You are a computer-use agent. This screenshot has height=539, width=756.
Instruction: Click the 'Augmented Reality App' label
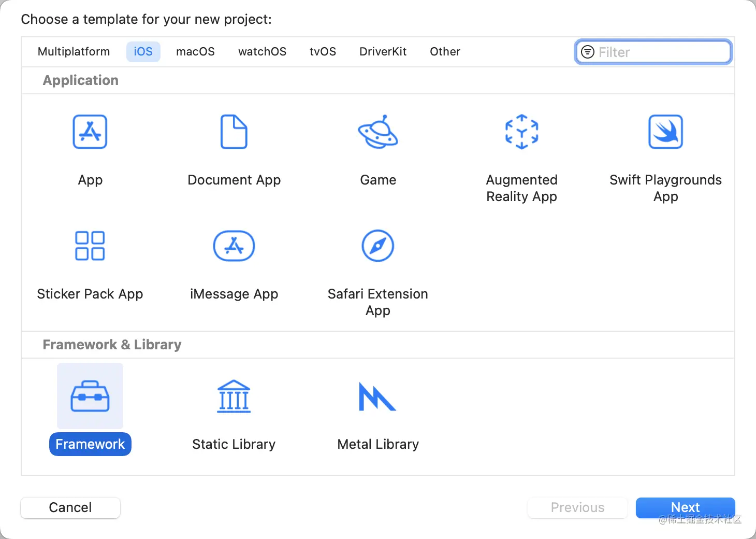522,188
